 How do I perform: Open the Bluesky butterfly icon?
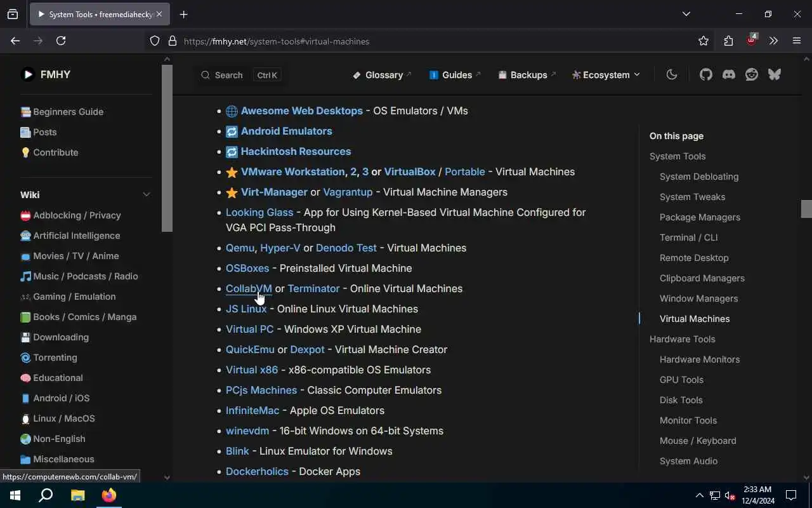(x=775, y=74)
